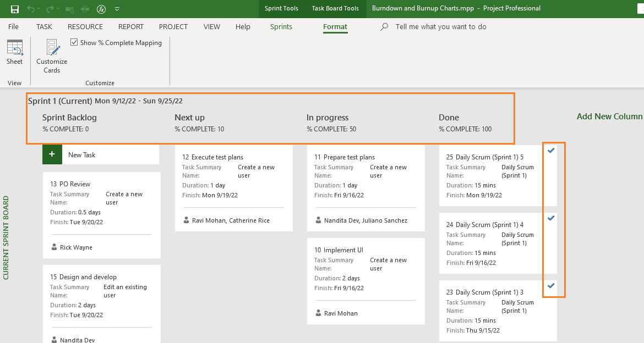644x343 pixels.
Task: Save the project with the floppy disk icon
Action: pyautogui.click(x=15, y=9)
